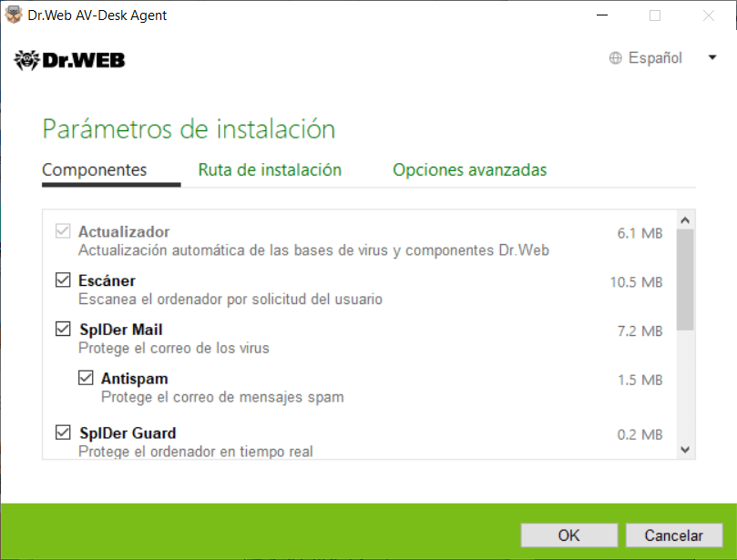
Task: Click the Escáner component name
Action: point(107,280)
